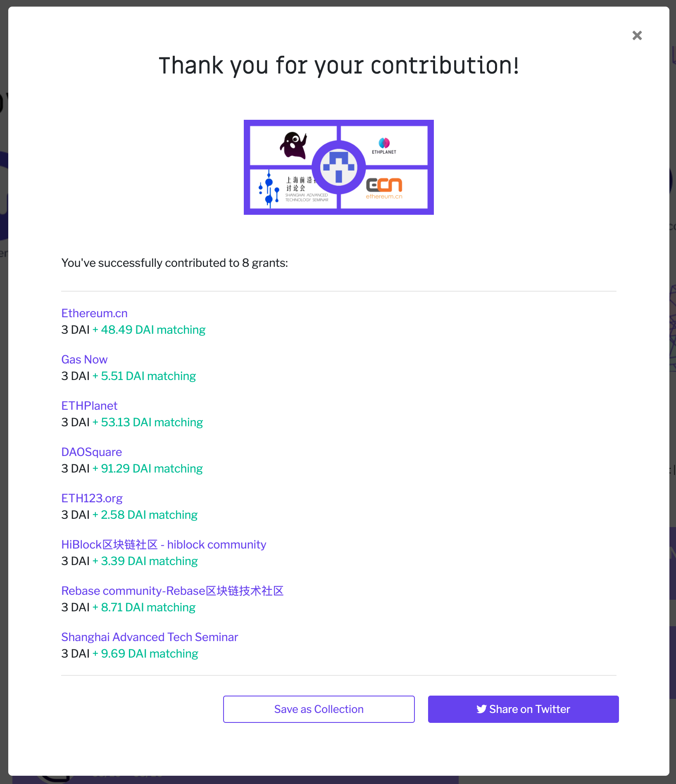Open the DAOSquare grant link
The width and height of the screenshot is (676, 784).
91,452
